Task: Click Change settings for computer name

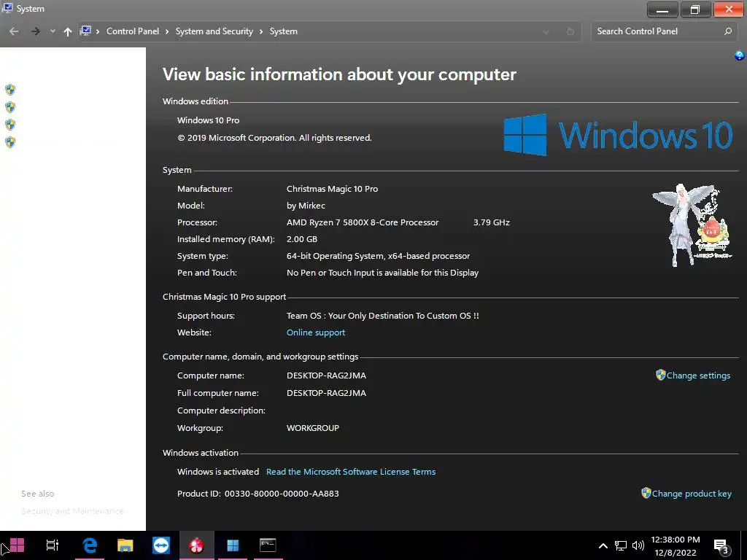Action: 698,376
